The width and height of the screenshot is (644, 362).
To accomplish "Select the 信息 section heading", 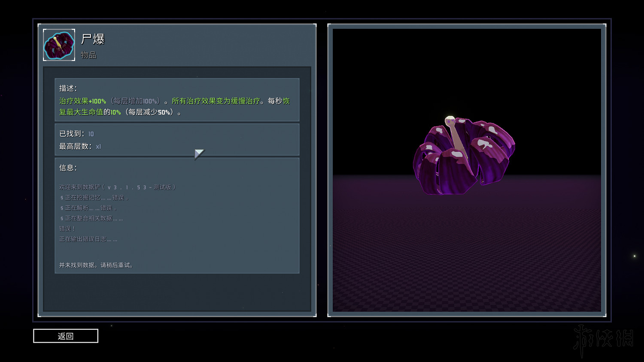I will pos(68,168).
